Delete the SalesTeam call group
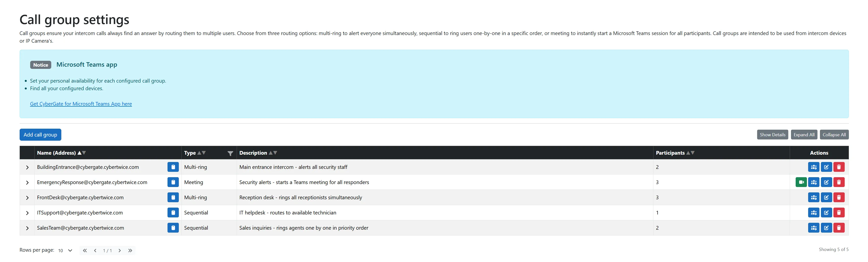Screen dimensions: 868x262 tap(839, 228)
